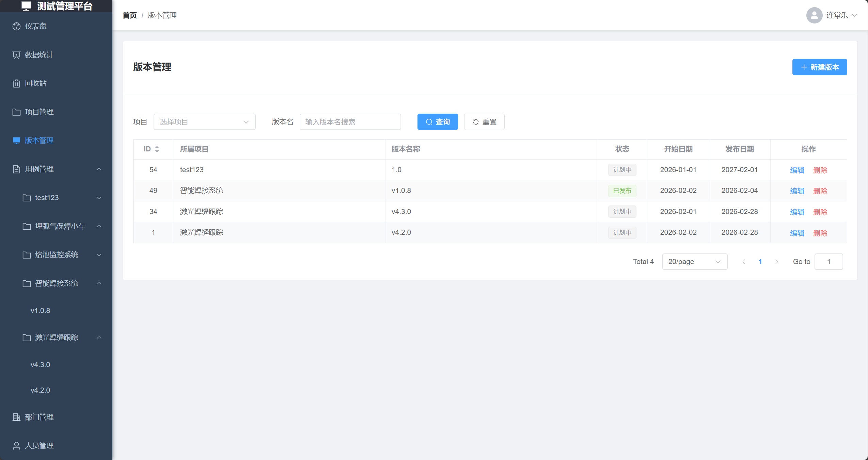Screen dimensions: 868x460
Task: Open the v4.3.0 sidebar item
Action: pos(40,365)
